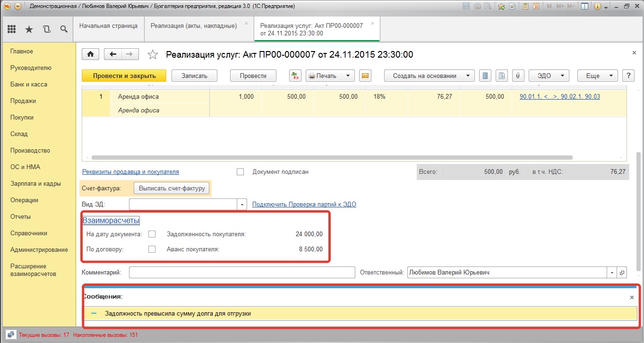Open the starred page icon in title bar
This screenshot has height=343, width=644.
pos(512,7)
